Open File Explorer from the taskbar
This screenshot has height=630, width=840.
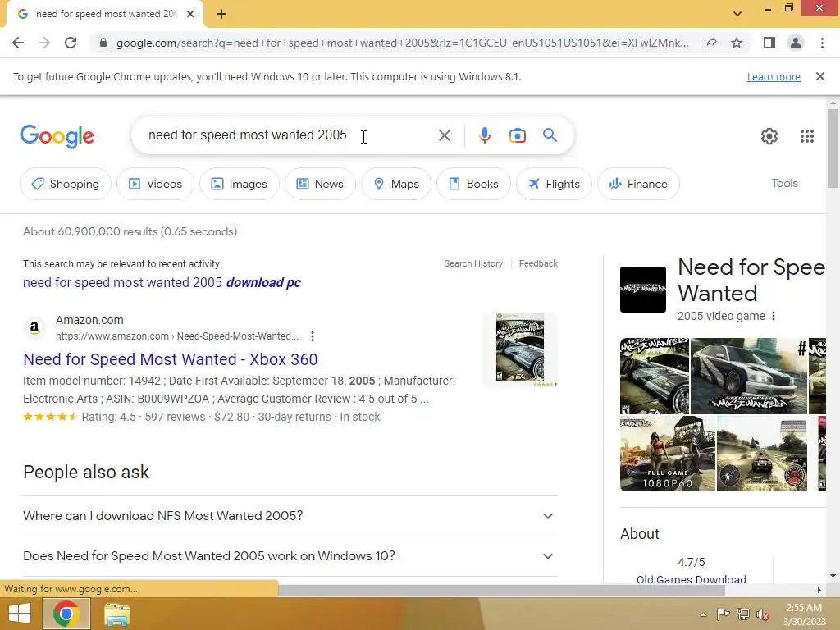(x=116, y=614)
